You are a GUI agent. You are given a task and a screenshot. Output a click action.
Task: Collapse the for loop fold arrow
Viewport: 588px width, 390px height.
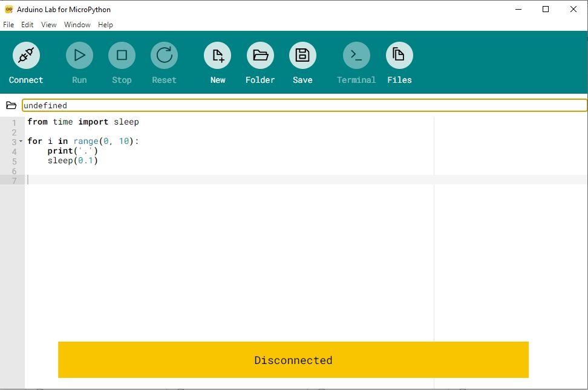pos(21,141)
